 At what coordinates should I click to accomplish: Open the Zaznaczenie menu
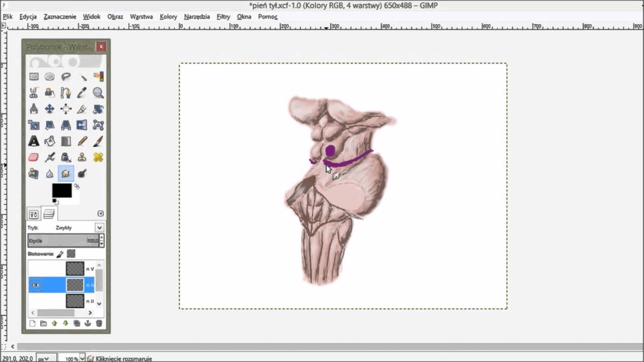(x=60, y=17)
